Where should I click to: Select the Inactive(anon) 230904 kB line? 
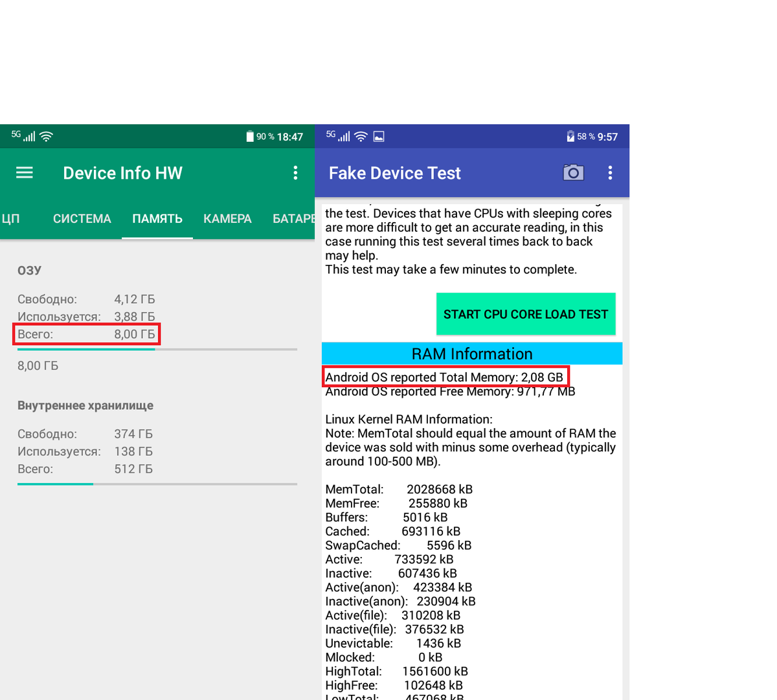tap(400, 602)
